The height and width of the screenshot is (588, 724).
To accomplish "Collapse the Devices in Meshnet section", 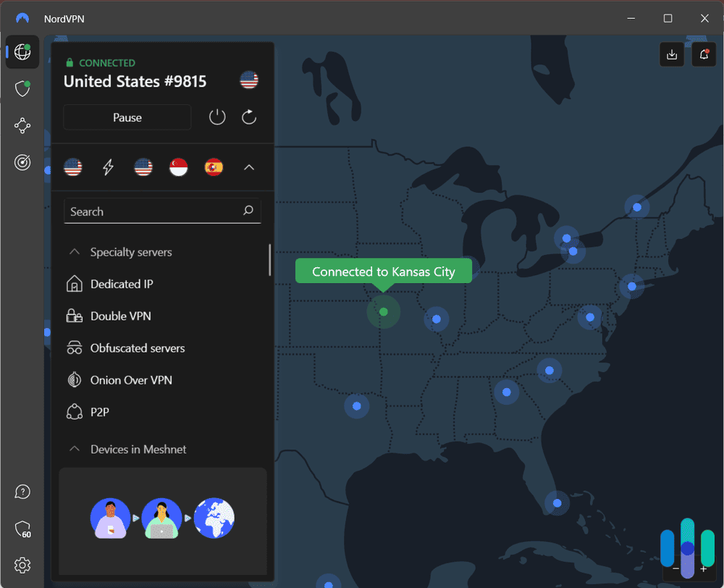I will click(74, 449).
